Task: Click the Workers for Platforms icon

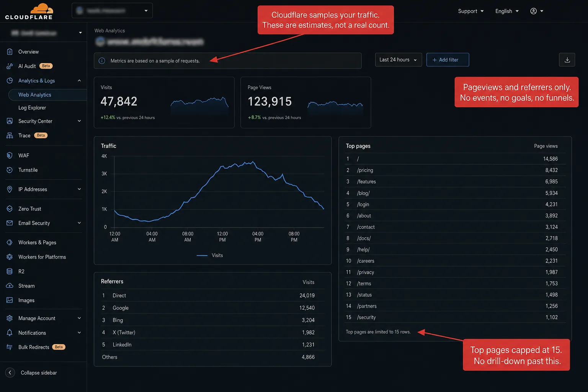Action: coord(10,257)
